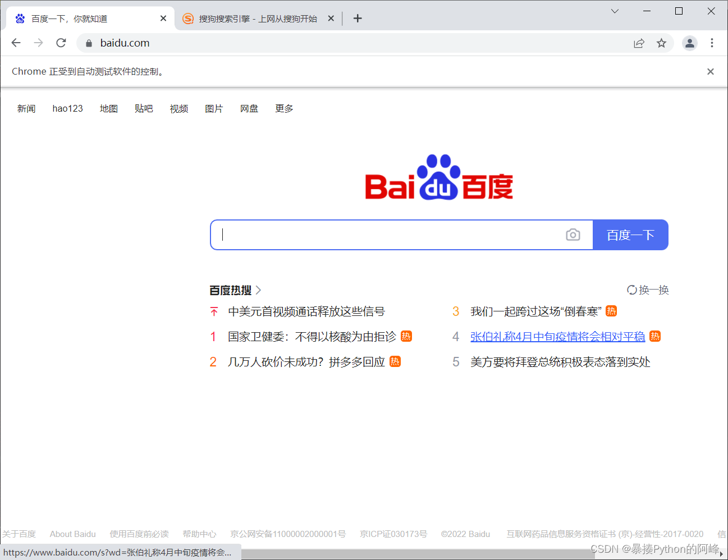Open the hao123 navigation link
728x560 pixels.
click(67, 108)
